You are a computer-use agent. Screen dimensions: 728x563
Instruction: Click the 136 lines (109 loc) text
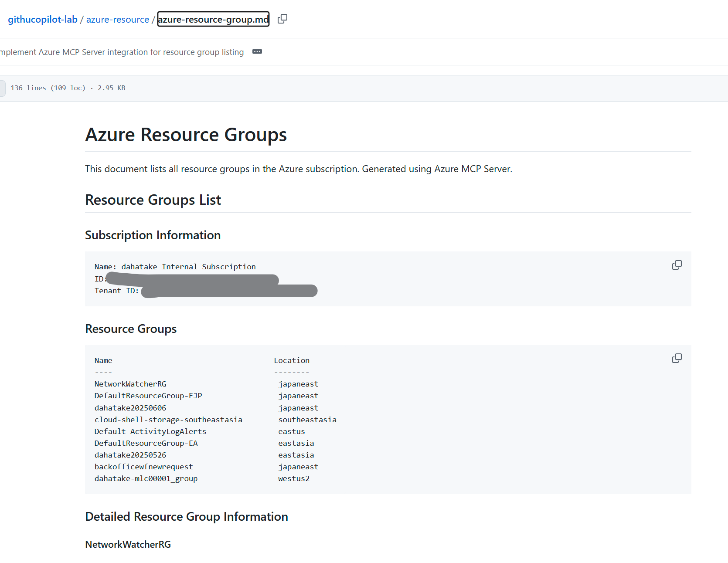pyautogui.click(x=48, y=88)
